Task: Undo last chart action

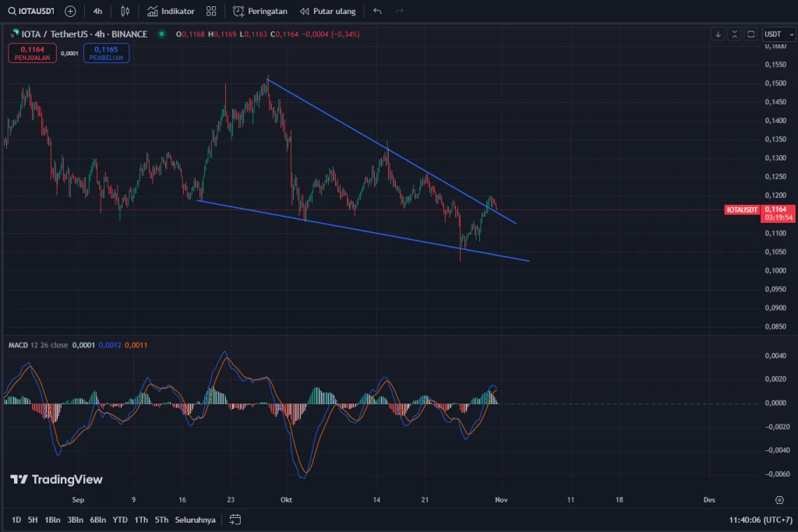Action: pos(377,11)
